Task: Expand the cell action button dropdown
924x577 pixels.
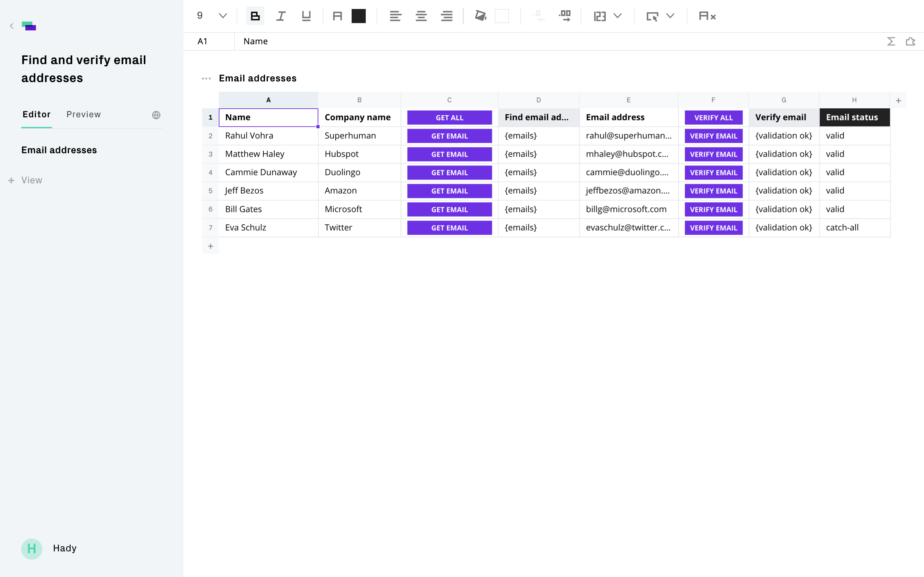Action: (670, 16)
